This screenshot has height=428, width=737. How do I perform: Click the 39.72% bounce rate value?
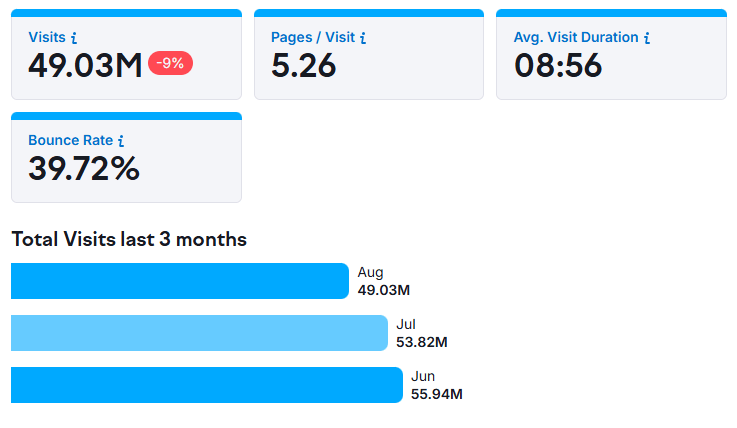pyautogui.click(x=84, y=168)
